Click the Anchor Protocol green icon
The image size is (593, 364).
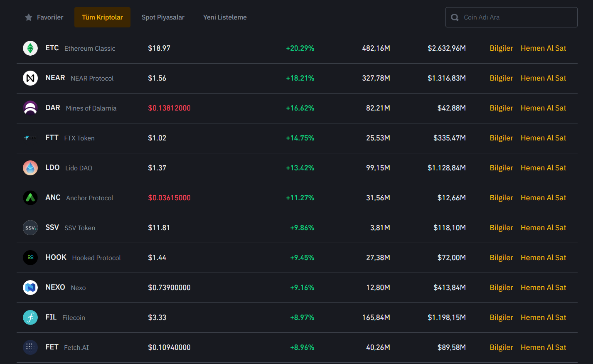coord(30,198)
